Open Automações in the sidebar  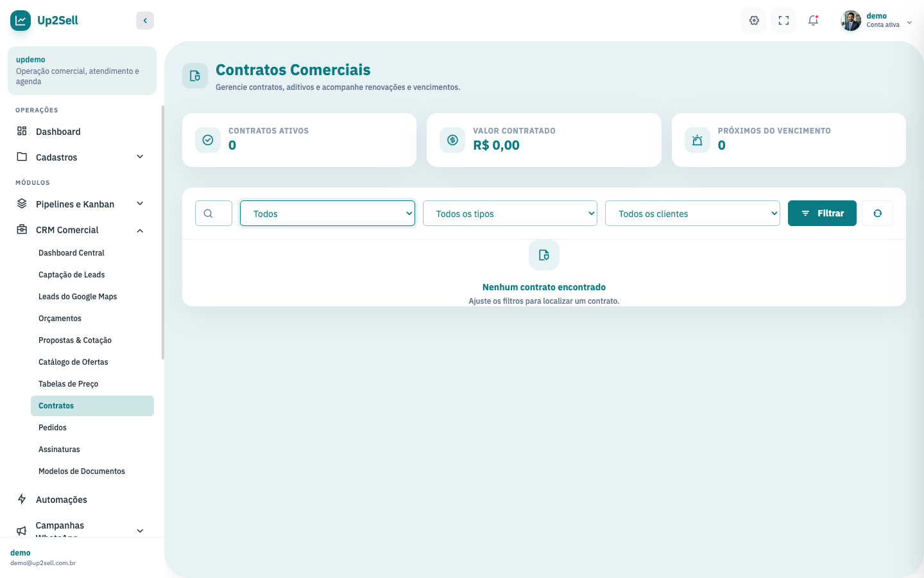click(82, 500)
